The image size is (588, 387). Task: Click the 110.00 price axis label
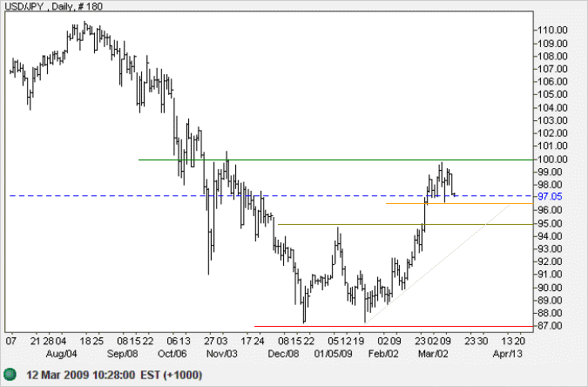552,30
